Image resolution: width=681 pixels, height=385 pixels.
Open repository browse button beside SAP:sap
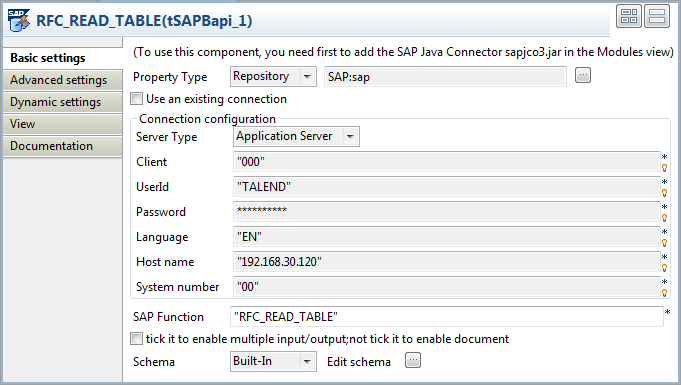point(583,75)
